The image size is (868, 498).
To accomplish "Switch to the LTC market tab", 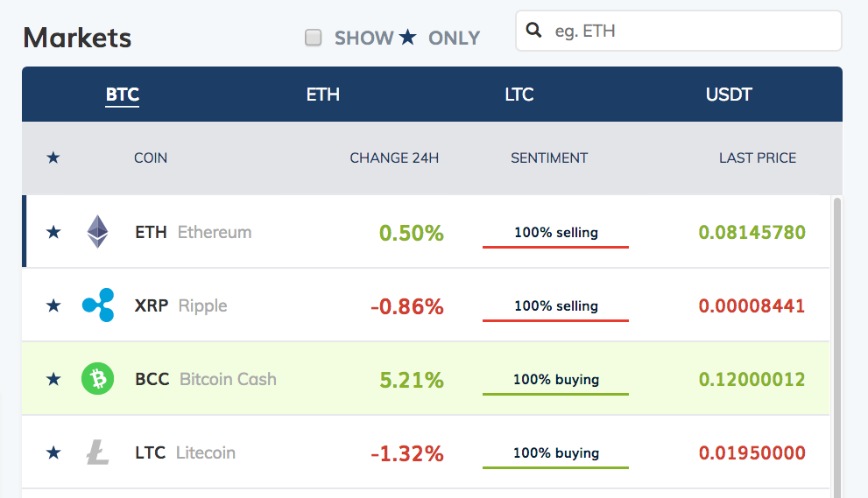I will click(519, 95).
